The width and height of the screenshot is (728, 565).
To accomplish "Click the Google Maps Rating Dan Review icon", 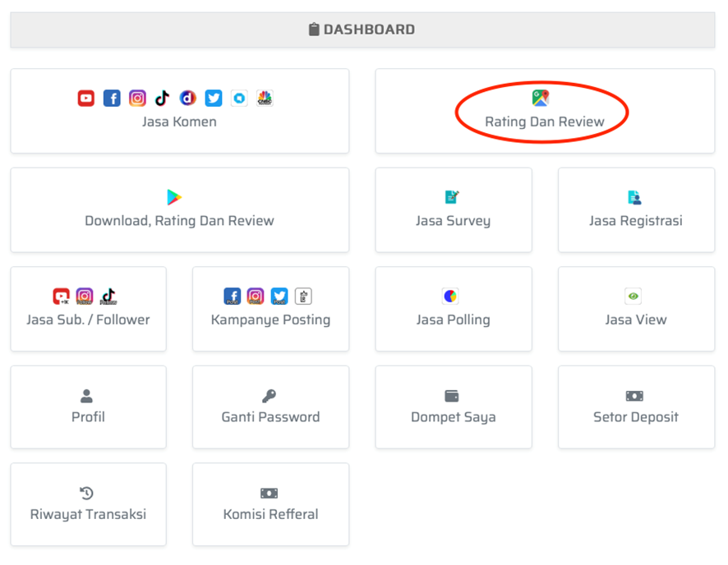I will [540, 99].
